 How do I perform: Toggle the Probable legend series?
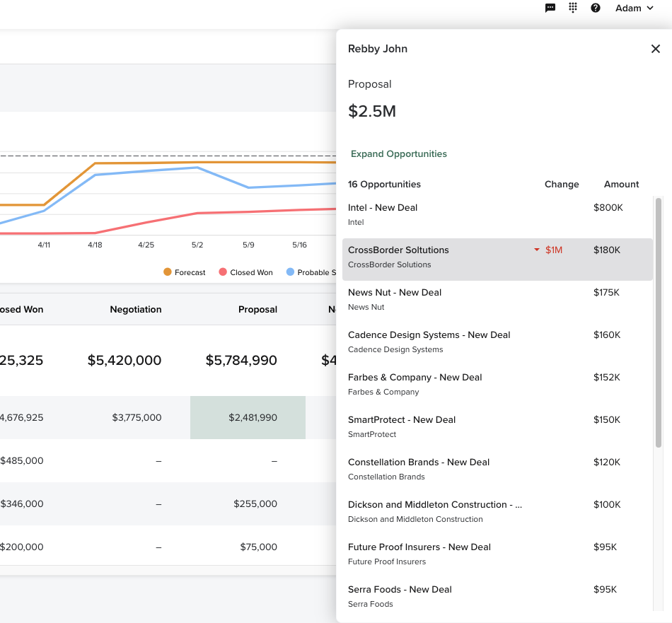click(x=311, y=272)
